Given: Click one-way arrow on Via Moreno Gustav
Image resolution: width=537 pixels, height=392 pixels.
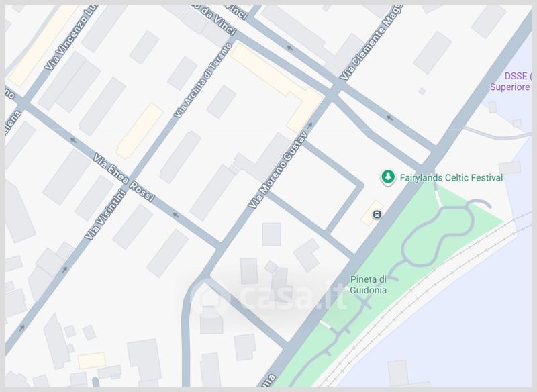Looking at the screenshot, I should (309, 126).
